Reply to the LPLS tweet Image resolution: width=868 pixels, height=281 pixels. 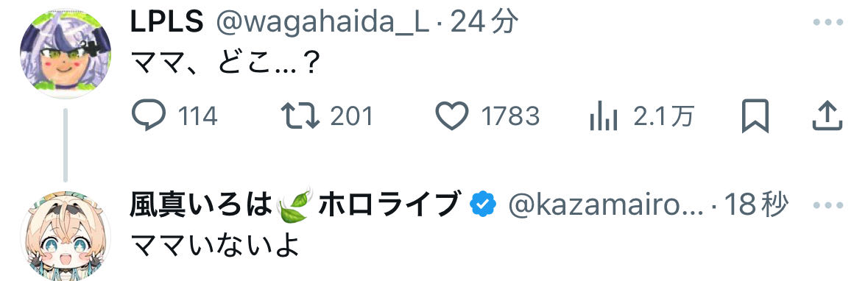[x=149, y=116]
